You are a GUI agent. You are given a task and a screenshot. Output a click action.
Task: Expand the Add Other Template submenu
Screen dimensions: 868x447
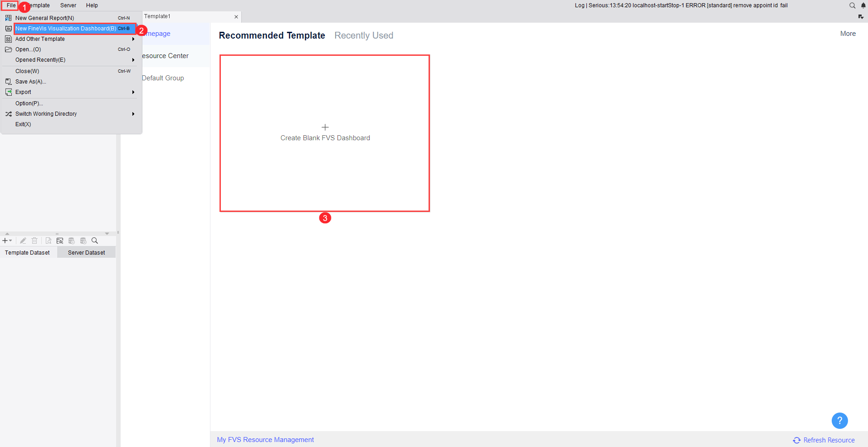point(133,39)
